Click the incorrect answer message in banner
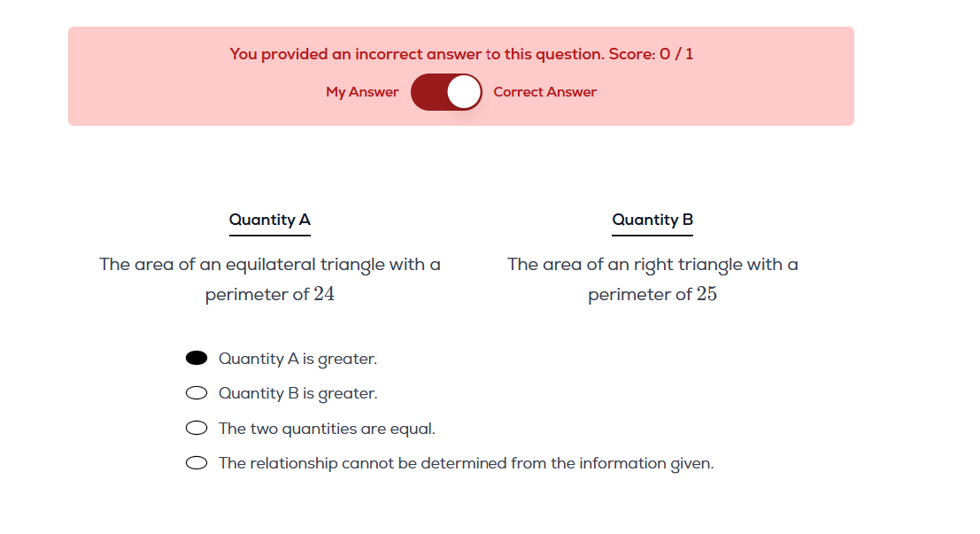 tap(417, 54)
